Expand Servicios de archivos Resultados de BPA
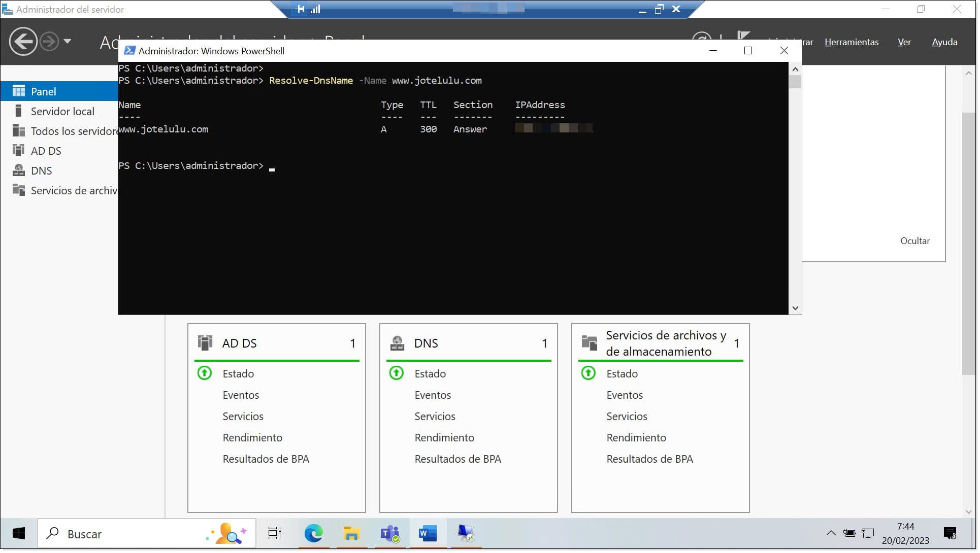This screenshot has width=980, height=553. click(649, 458)
